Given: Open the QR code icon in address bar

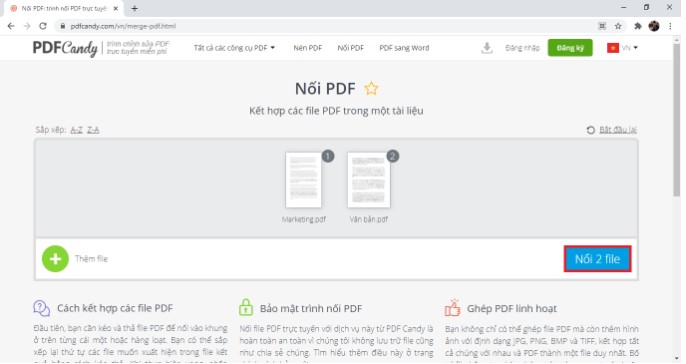Looking at the screenshot, I should pyautogui.click(x=602, y=26).
